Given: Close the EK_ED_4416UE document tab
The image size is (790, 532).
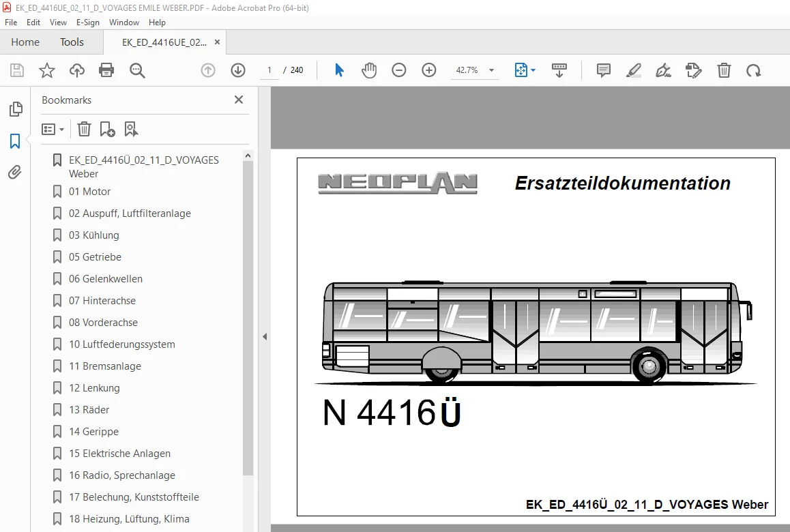Looking at the screenshot, I should [x=217, y=42].
